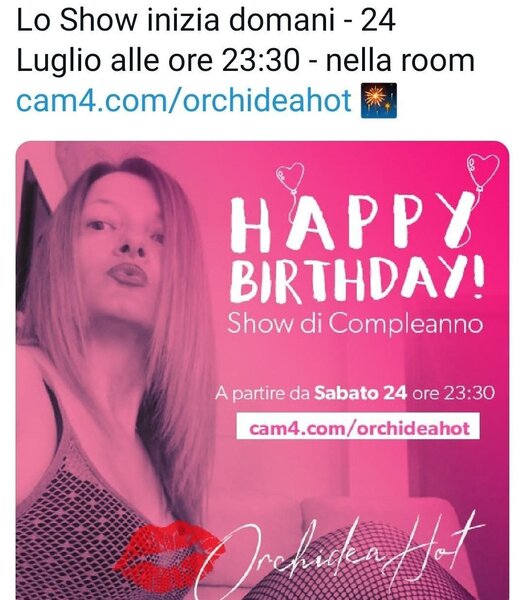520x600 pixels.
Task: Click the exclamation mark after BIRTHDAY
Action: pos(479,279)
